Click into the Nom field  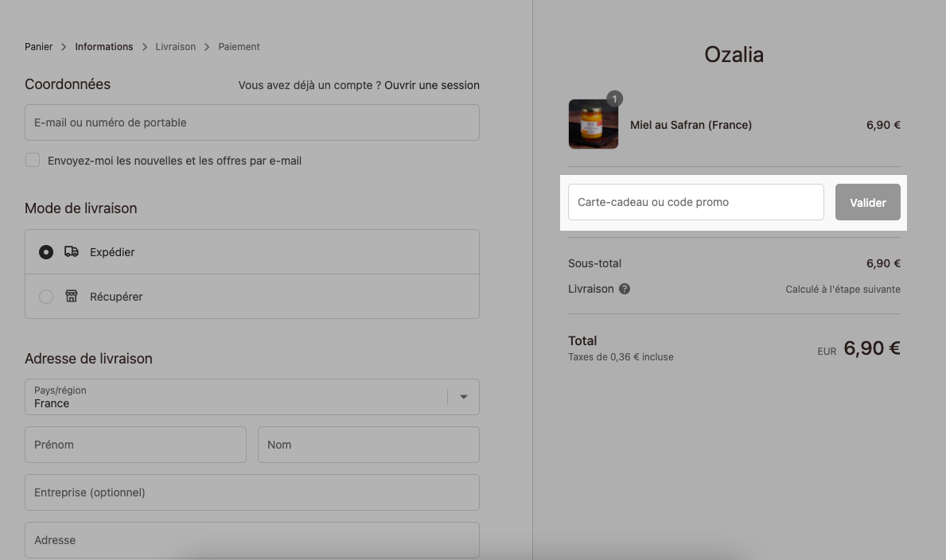click(368, 445)
